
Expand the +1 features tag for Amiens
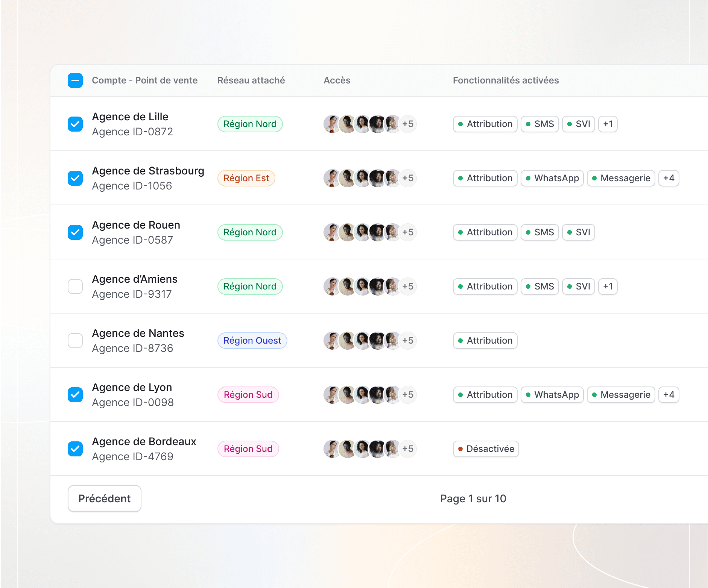(x=608, y=286)
